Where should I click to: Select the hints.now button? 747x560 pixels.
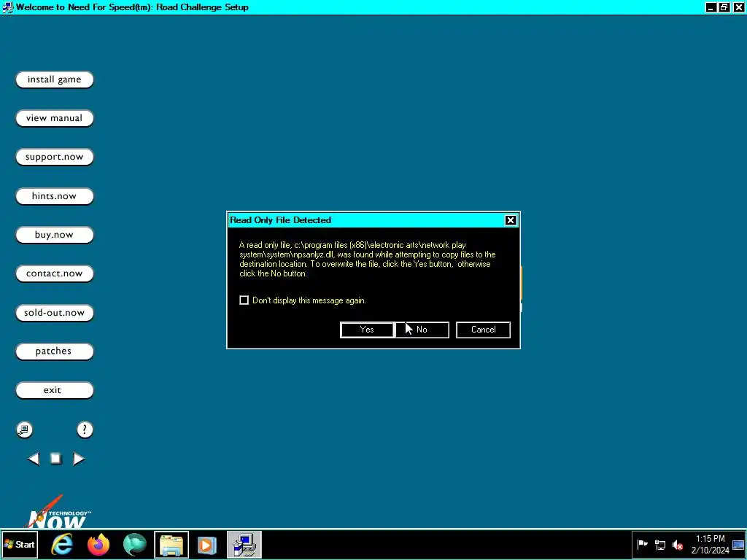[x=54, y=195]
